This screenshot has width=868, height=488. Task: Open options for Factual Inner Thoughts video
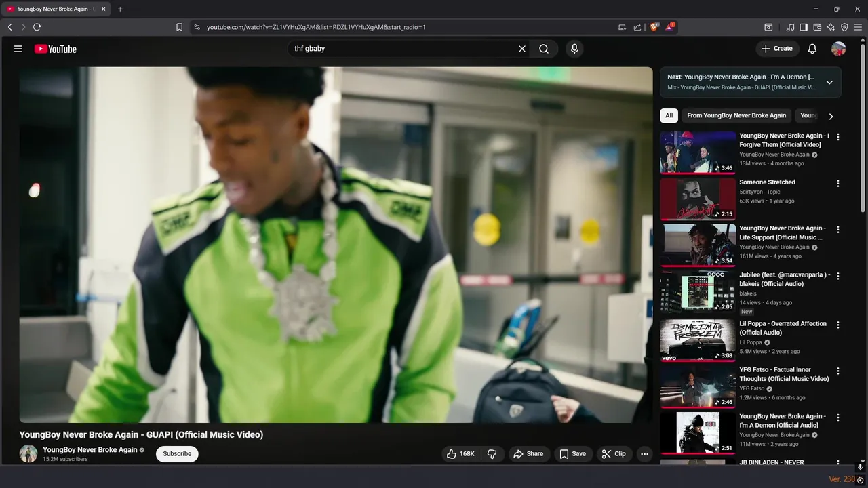click(x=838, y=371)
